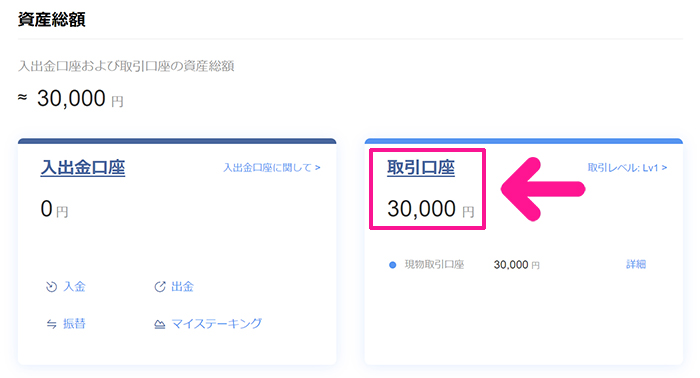This screenshot has width=700, height=378.
Task: Choose the 振替 text link
Action: click(74, 324)
